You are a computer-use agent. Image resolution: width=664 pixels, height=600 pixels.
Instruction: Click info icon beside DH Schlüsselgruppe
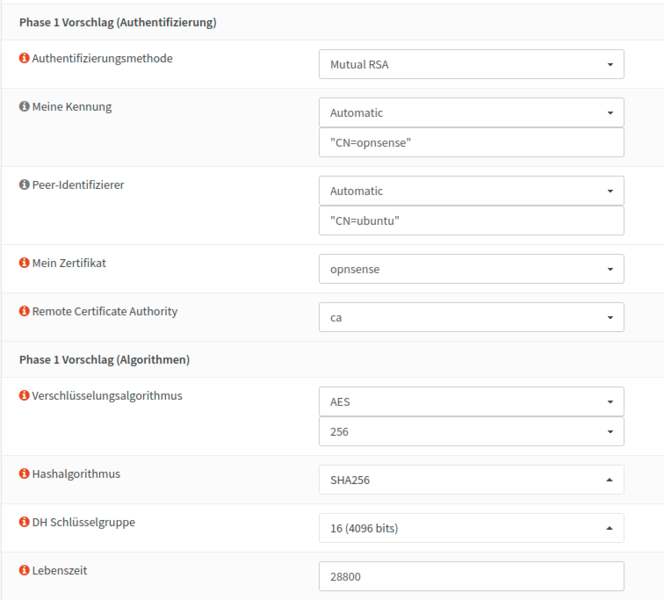[25, 522]
